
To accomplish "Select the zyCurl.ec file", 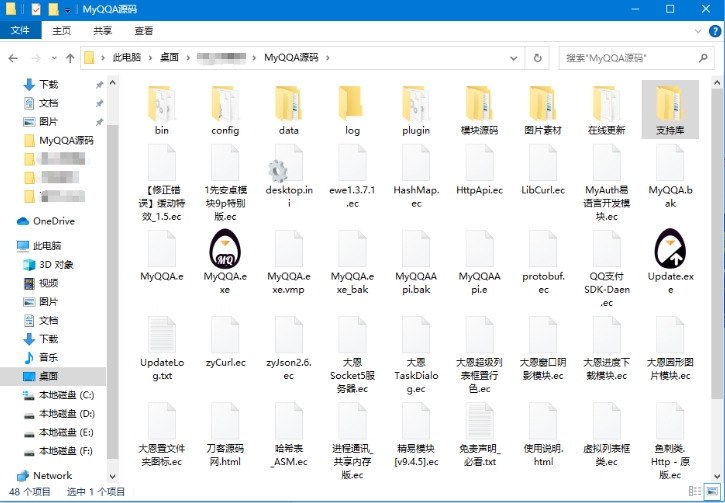I will (x=225, y=342).
